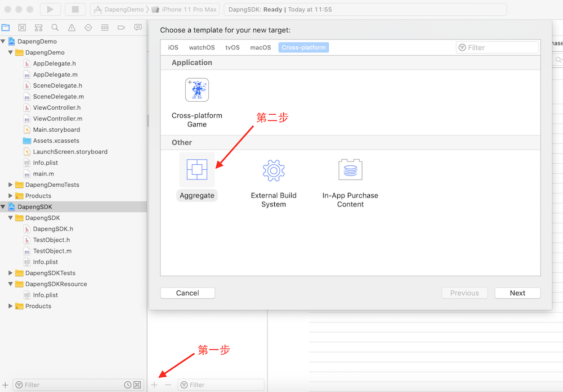
Task: Click the Next button
Action: (x=517, y=292)
